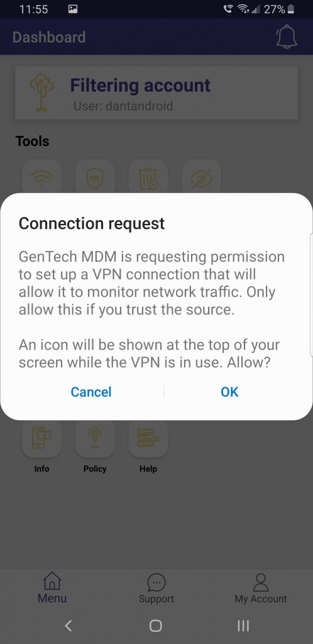Open the Wi-Fi tool icon
Image resolution: width=313 pixels, height=644 pixels.
[42, 178]
